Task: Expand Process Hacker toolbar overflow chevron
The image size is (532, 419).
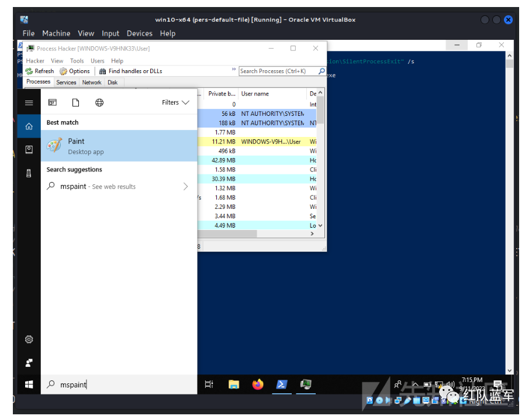Action: click(x=234, y=69)
